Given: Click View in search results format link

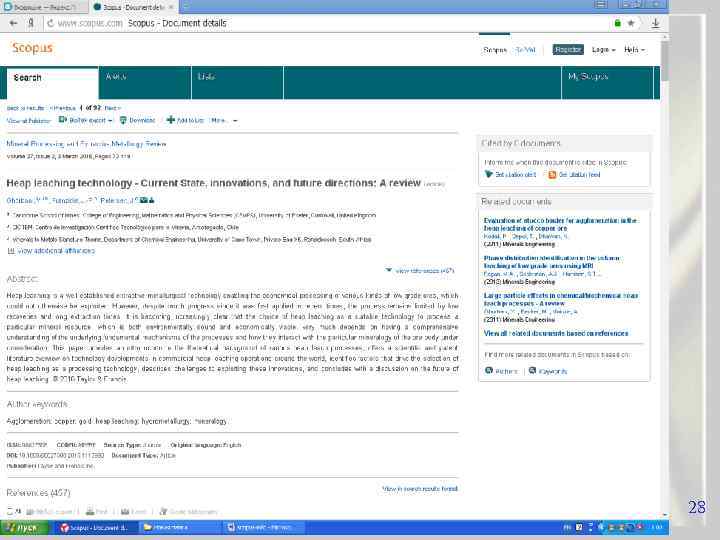Looking at the screenshot, I should (420, 489).
